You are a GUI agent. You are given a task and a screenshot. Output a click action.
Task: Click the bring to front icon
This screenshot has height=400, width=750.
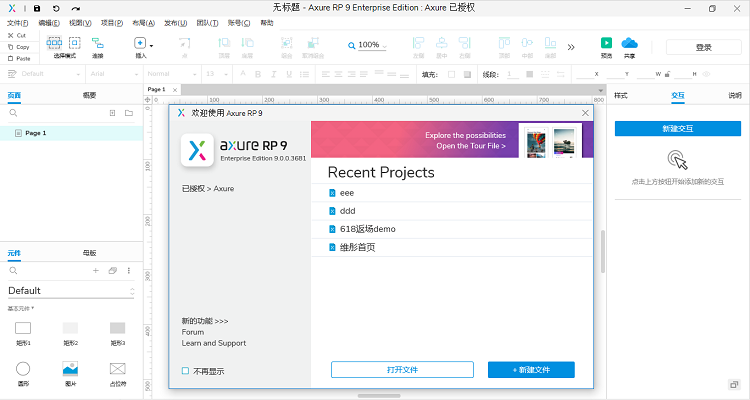click(x=224, y=44)
